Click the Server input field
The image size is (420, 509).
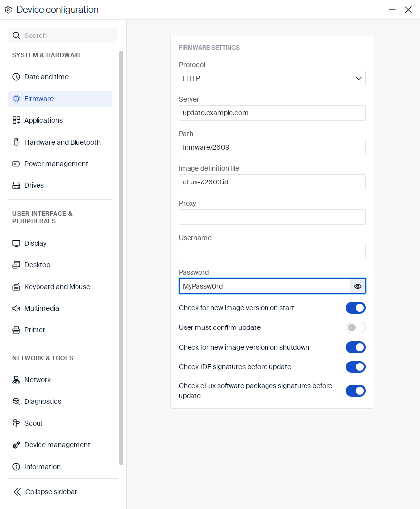coord(272,113)
